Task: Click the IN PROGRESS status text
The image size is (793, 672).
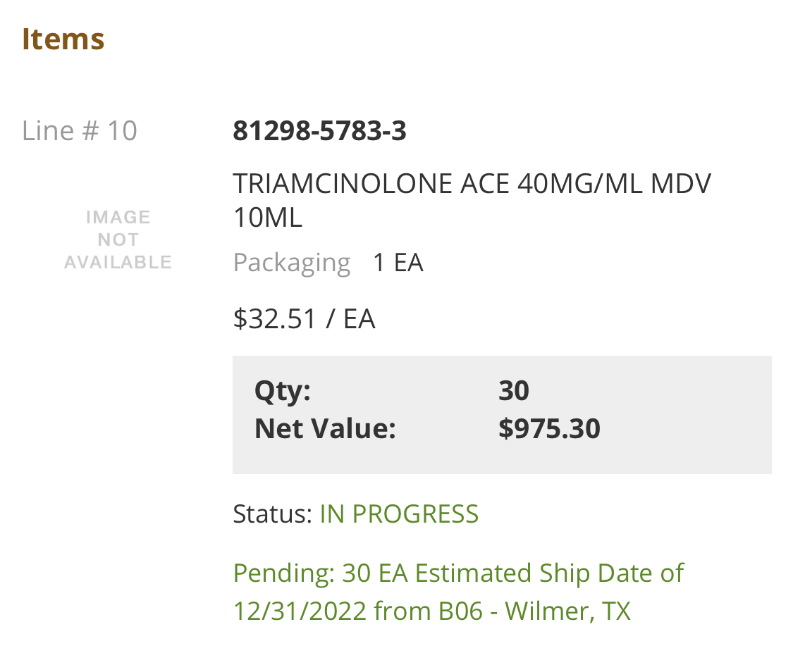Action: click(399, 514)
